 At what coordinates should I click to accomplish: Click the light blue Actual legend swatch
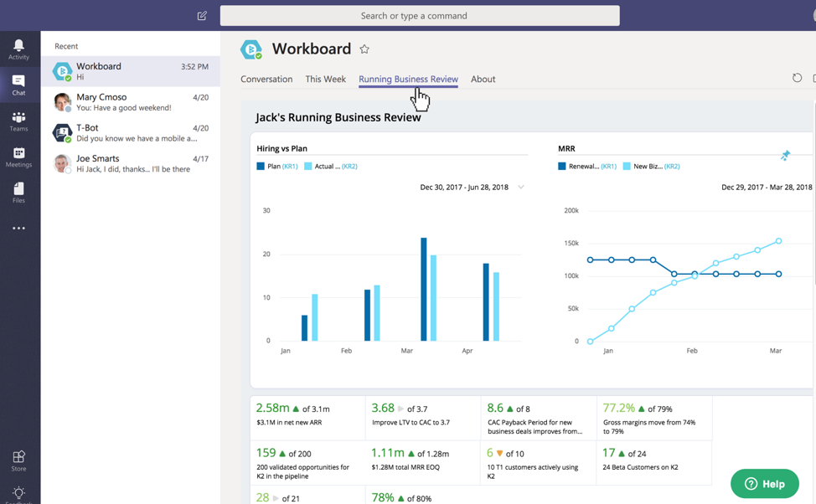[308, 167]
